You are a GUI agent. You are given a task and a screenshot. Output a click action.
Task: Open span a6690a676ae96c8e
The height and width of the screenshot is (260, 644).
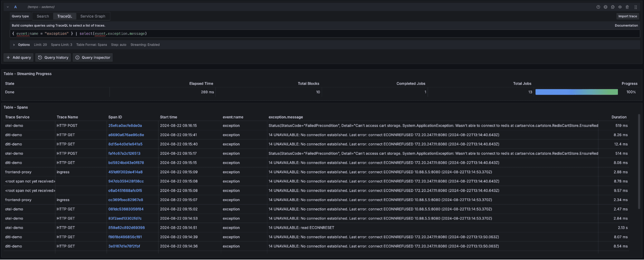126,135
